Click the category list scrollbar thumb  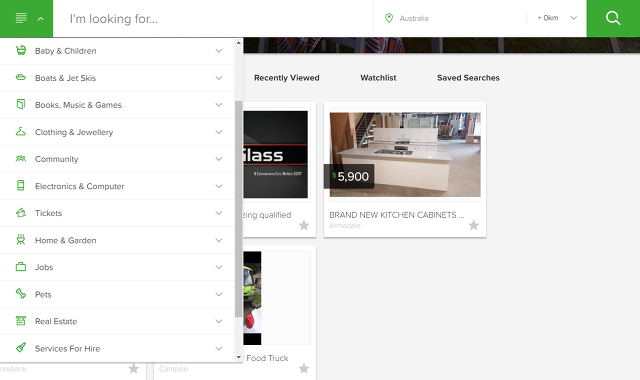(238, 209)
